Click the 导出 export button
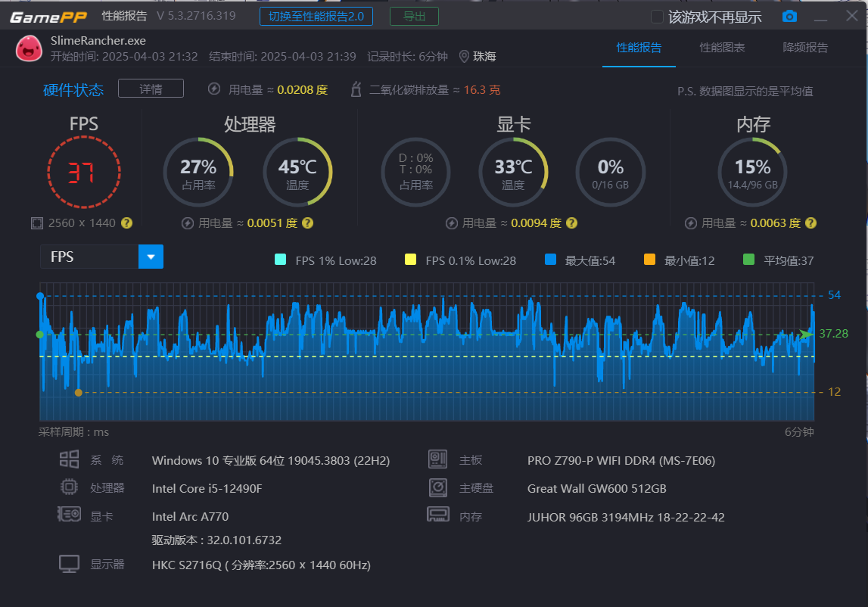 pos(414,17)
